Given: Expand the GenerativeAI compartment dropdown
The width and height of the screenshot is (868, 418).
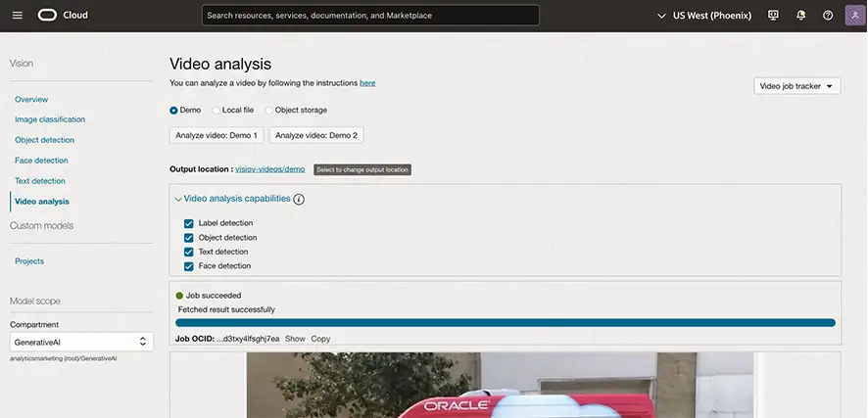Looking at the screenshot, I should [x=81, y=342].
